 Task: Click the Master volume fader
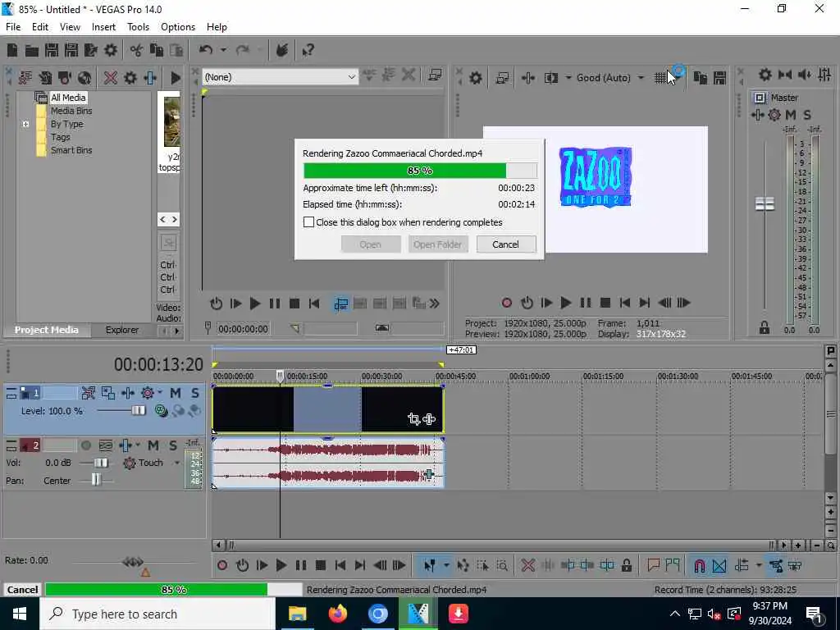(765, 203)
